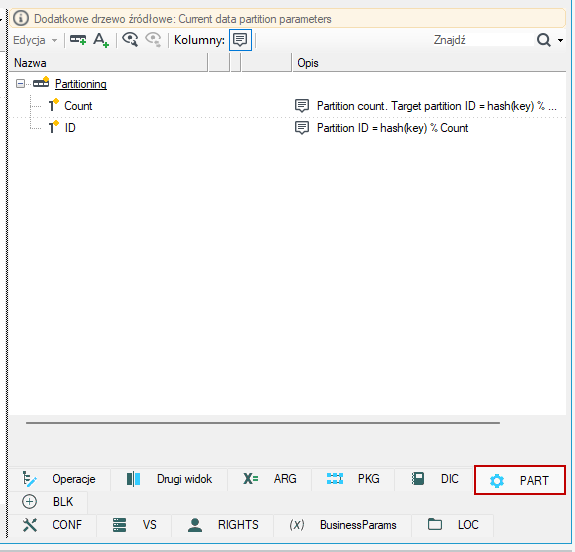Click the Opis column header
This screenshot has width=575, height=552.
pyautogui.click(x=429, y=63)
